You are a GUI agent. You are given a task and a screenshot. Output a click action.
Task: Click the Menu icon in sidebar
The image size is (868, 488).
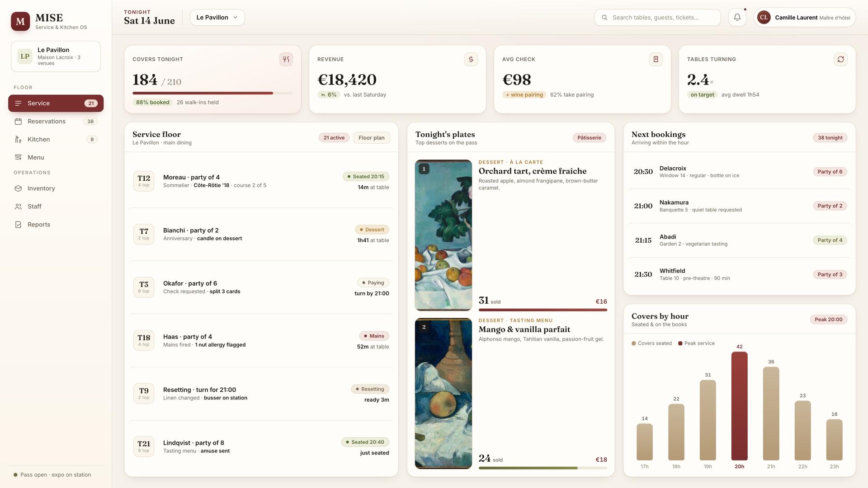coord(18,158)
